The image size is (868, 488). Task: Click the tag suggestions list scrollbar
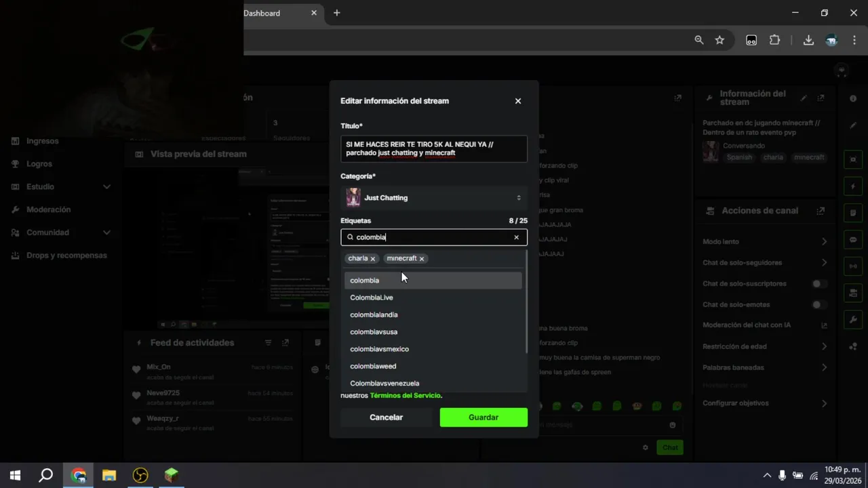[x=526, y=302]
